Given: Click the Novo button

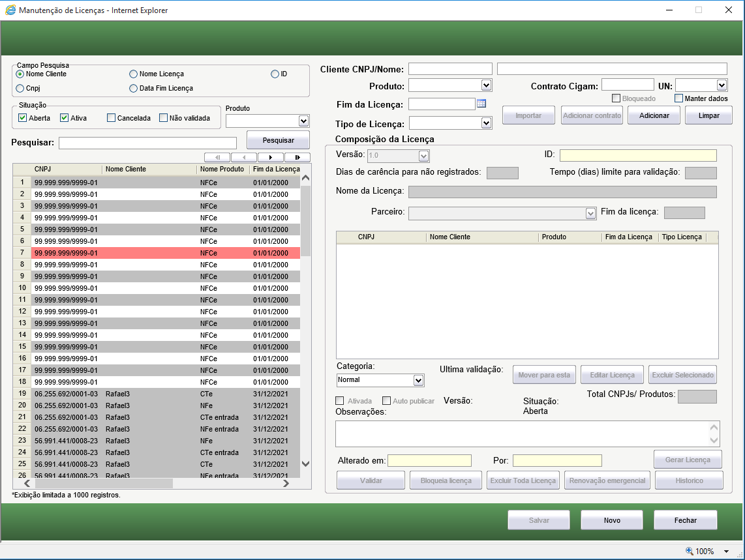Looking at the screenshot, I should coord(612,520).
